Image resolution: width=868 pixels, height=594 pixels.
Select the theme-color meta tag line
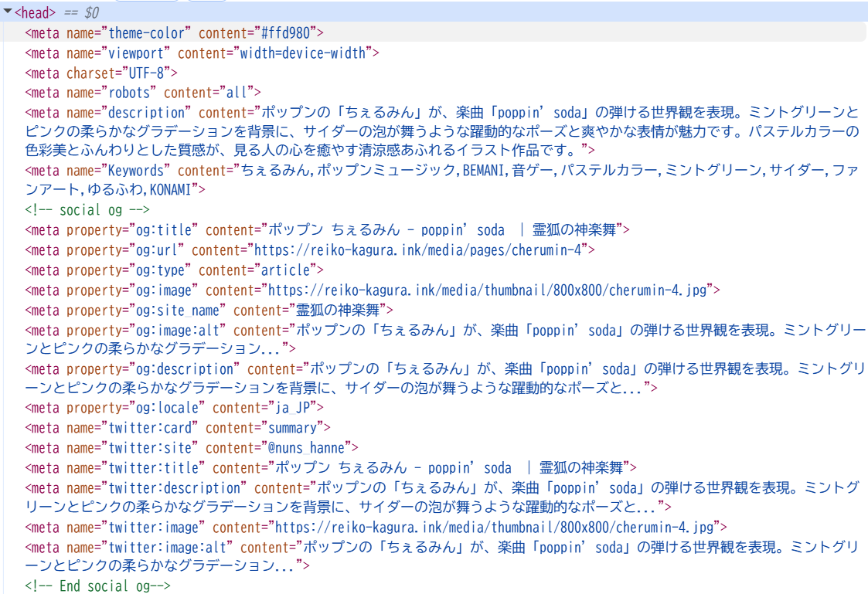[175, 32]
